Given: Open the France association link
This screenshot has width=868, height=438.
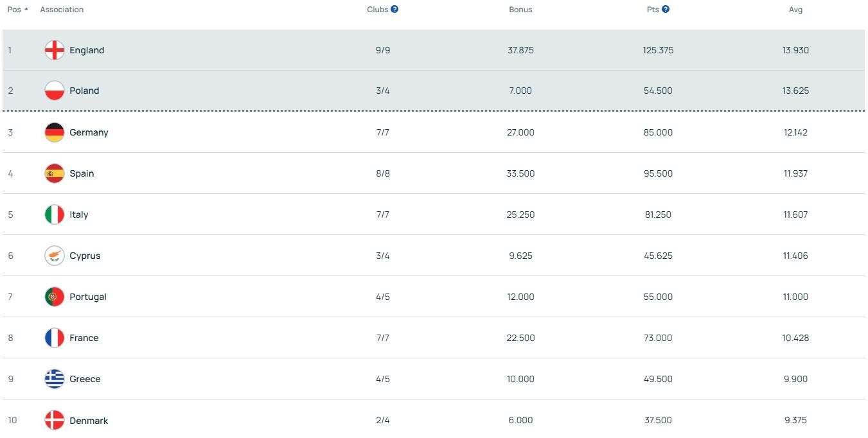Looking at the screenshot, I should 84,338.
